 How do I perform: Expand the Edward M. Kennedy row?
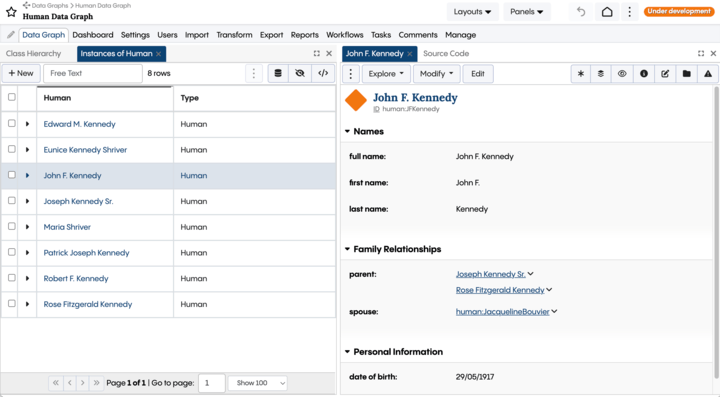(x=28, y=124)
